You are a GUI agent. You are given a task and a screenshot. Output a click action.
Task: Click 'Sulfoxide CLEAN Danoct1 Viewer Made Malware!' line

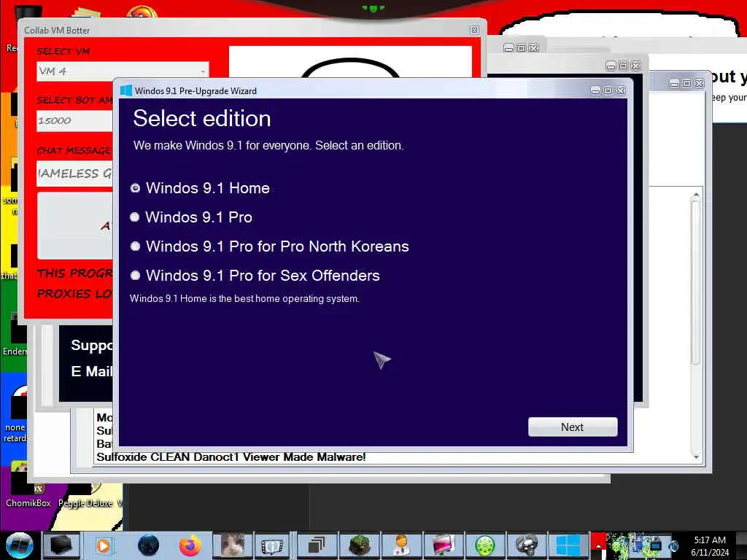[231, 457]
